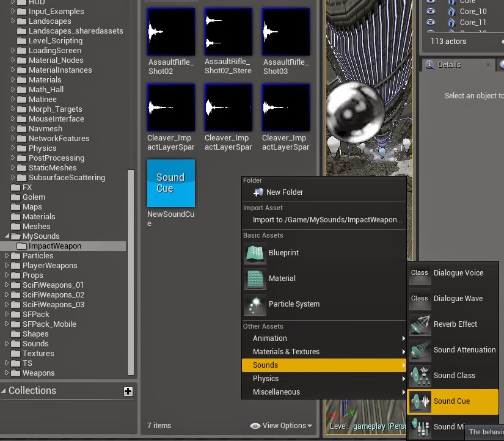
Task: Click the folder tree vertical scrollbar
Action: (x=131, y=272)
